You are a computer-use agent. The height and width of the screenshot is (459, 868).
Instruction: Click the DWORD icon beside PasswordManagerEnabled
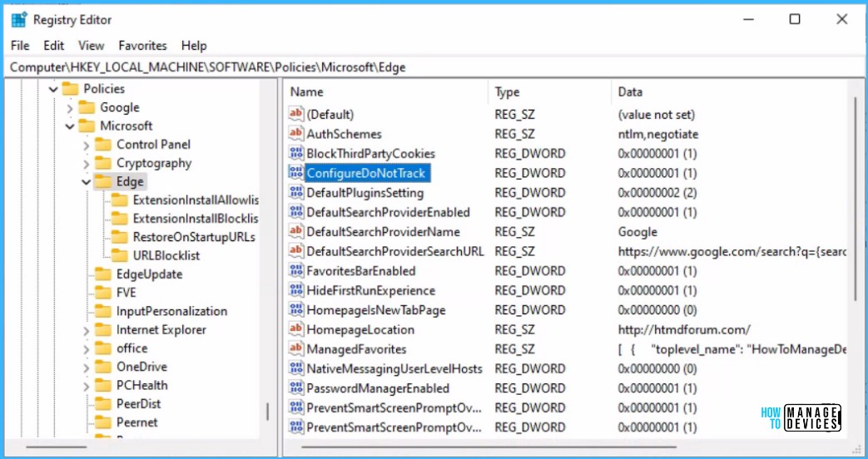(296, 388)
